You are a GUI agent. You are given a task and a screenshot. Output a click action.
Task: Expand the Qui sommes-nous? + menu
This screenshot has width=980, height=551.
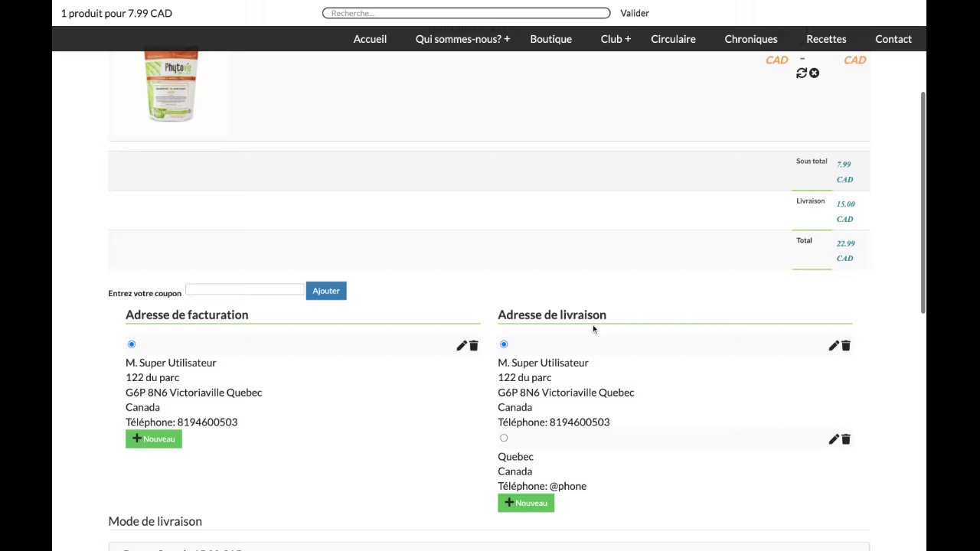click(x=462, y=39)
